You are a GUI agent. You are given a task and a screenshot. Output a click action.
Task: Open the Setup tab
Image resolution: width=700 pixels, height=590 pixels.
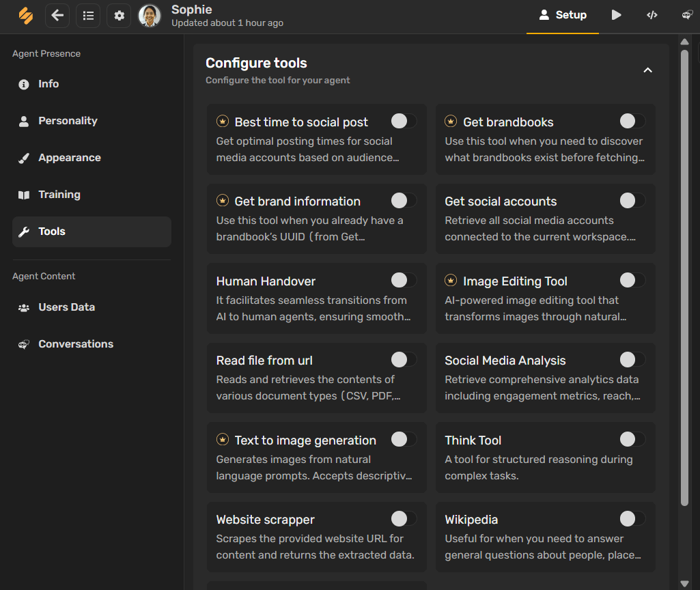point(563,15)
